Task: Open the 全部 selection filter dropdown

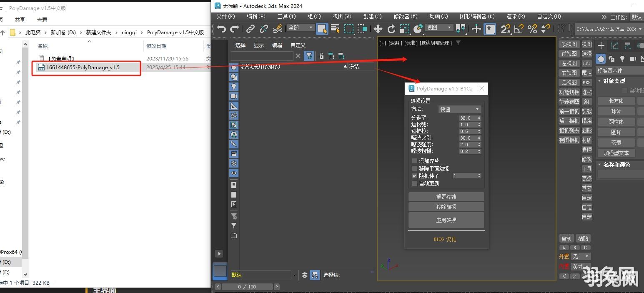Action: 300,27
